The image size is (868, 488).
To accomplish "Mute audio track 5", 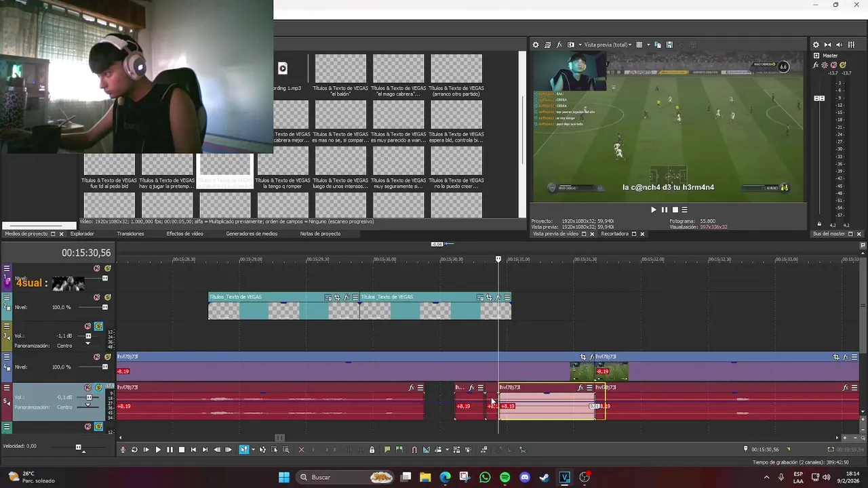I will coord(87,388).
